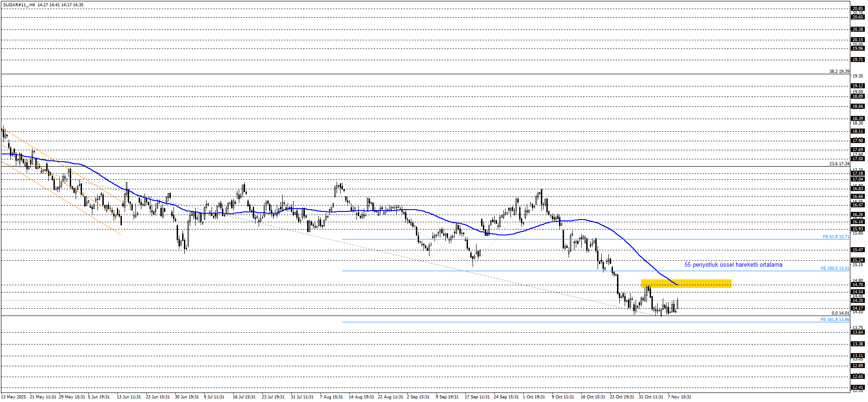Viewport: 868px width, 402px height.
Task: Select the yellow highlighted resistance rectangle
Action: 686,283
